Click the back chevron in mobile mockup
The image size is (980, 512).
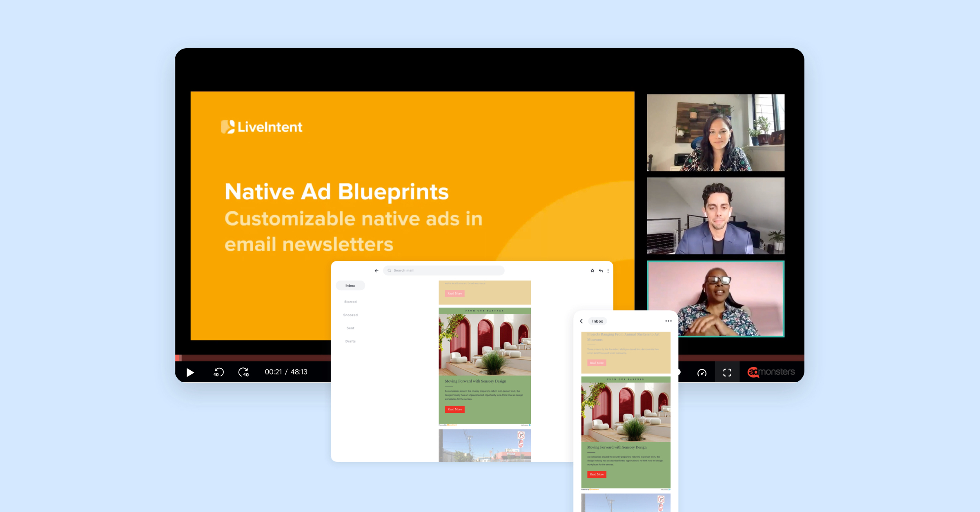click(x=581, y=321)
